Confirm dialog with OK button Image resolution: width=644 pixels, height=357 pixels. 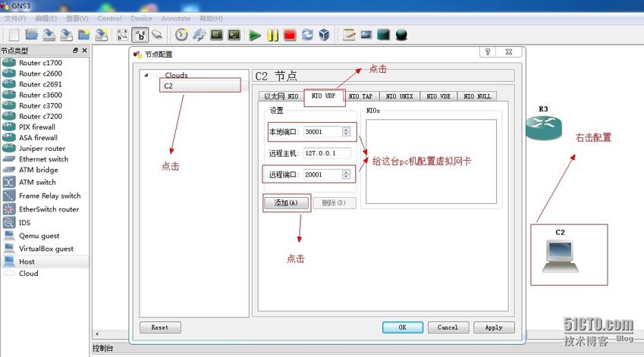tap(403, 327)
